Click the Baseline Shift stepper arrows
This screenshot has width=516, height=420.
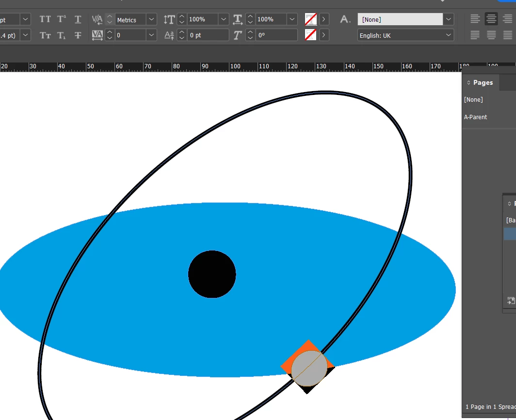(x=182, y=35)
